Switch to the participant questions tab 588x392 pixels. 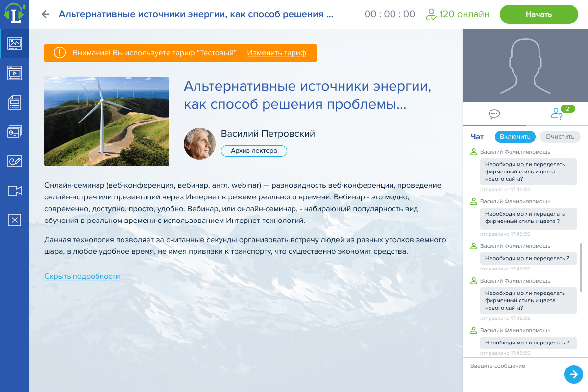click(x=557, y=114)
